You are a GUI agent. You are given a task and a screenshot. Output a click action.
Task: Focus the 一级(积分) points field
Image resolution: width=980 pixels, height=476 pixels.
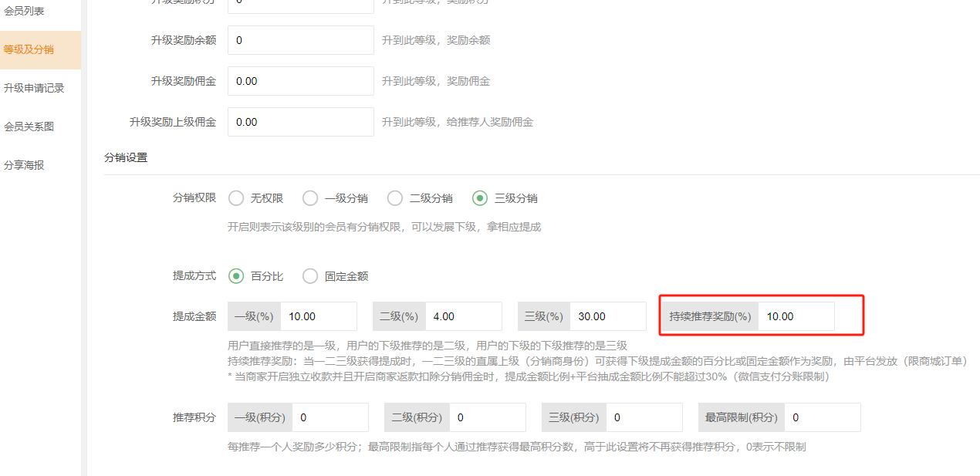coord(329,417)
